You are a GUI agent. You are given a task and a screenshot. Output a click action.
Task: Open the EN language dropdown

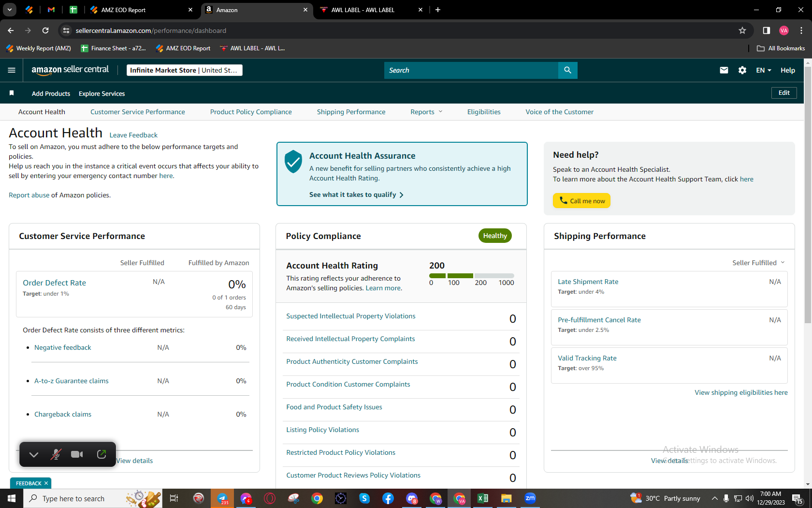coord(764,70)
